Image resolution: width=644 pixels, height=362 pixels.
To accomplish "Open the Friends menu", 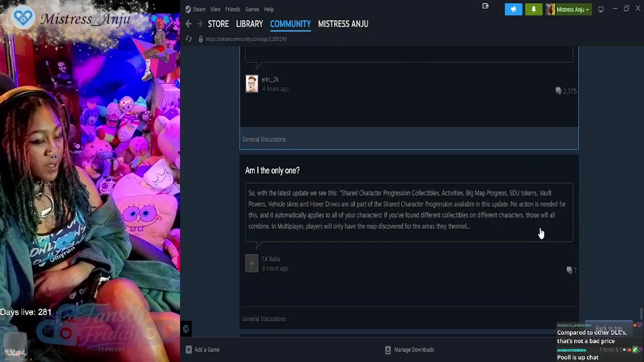I will coord(232,9).
